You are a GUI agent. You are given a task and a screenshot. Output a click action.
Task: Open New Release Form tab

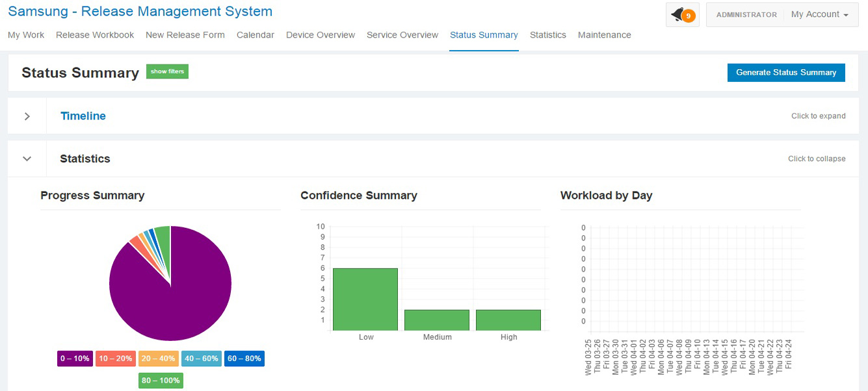click(x=185, y=35)
